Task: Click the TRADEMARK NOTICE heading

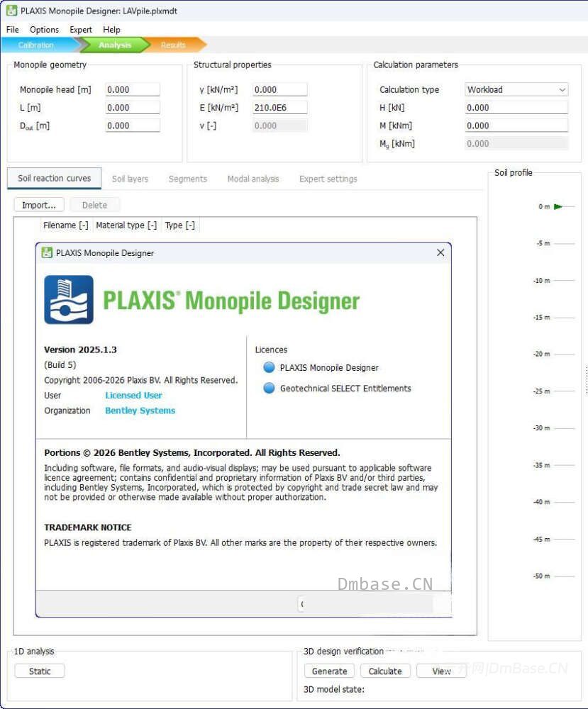Action: 88,527
